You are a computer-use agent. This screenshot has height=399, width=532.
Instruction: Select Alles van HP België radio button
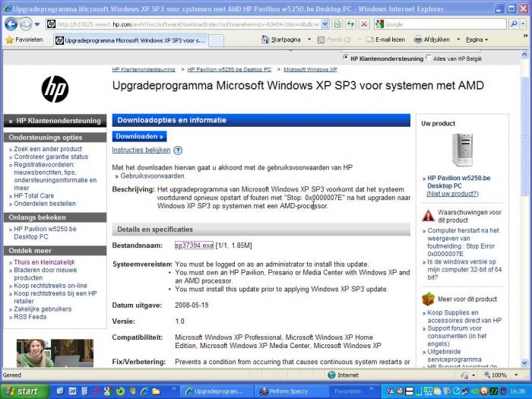pyautogui.click(x=429, y=57)
